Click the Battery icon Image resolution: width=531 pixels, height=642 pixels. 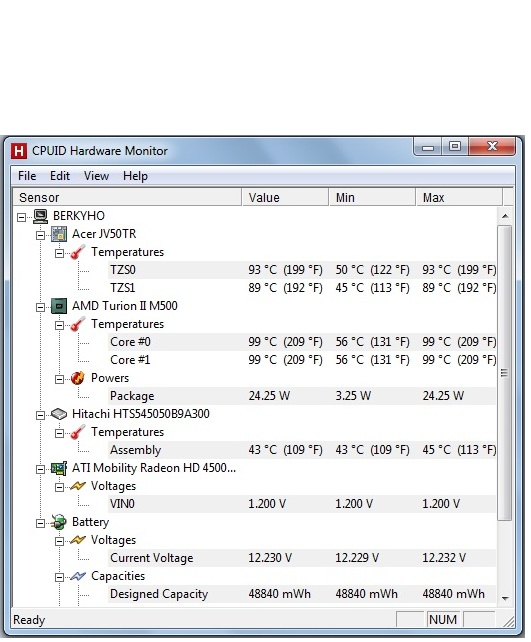click(59, 522)
